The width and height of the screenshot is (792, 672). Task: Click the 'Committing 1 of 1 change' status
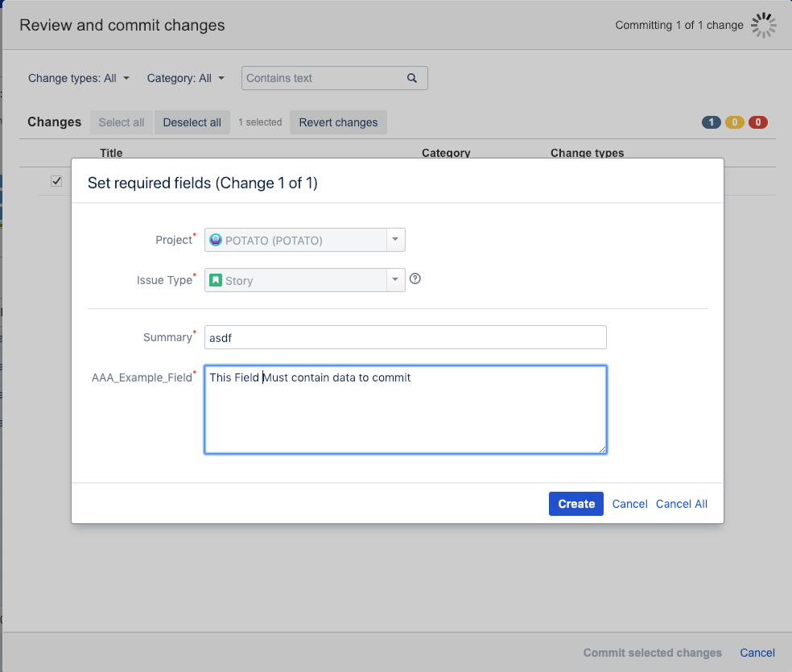click(x=679, y=25)
